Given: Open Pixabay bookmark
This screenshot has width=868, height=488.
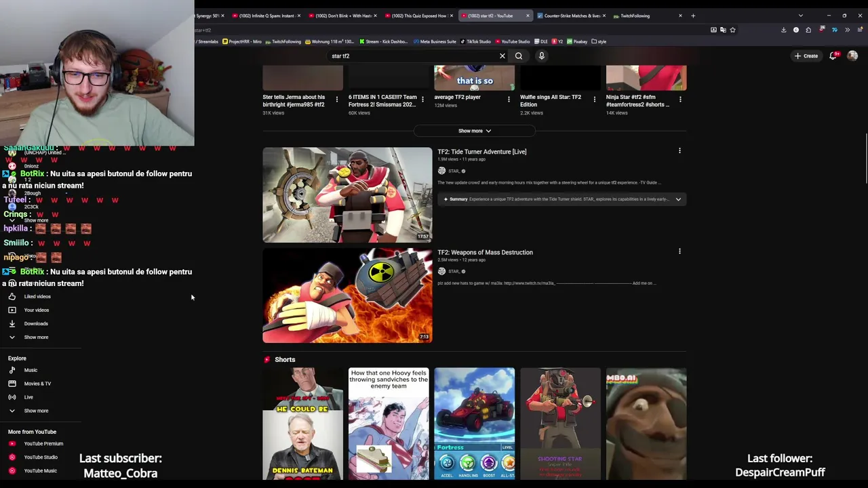Looking at the screenshot, I should pyautogui.click(x=577, y=41).
